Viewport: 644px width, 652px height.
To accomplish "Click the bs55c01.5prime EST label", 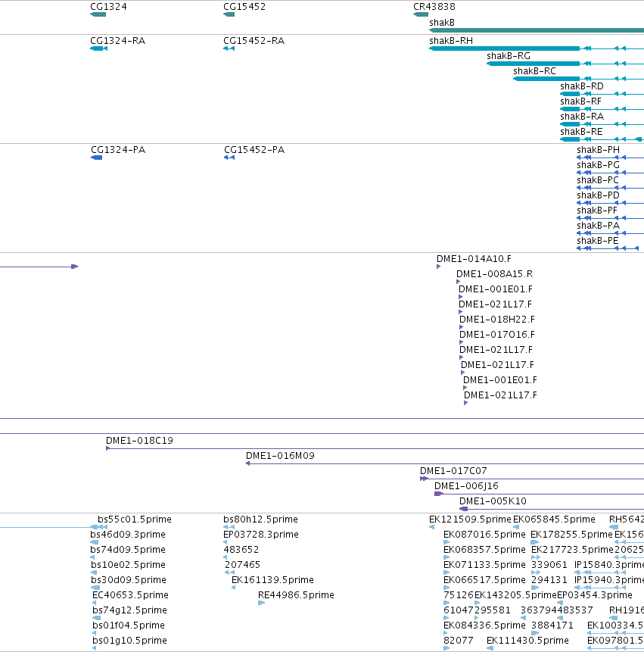I will pos(135,519).
